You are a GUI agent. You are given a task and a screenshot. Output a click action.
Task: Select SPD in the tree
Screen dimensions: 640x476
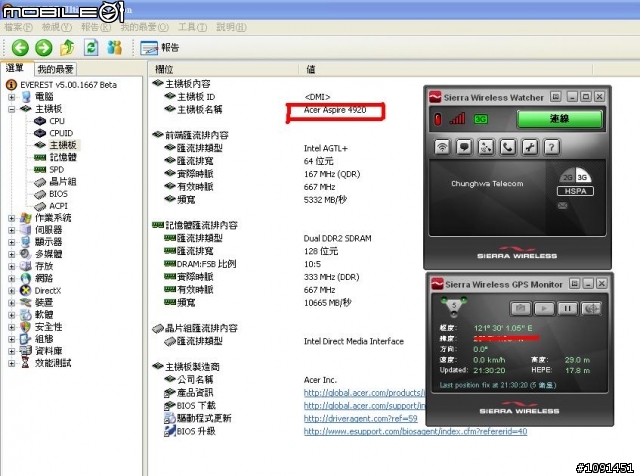click(x=56, y=169)
